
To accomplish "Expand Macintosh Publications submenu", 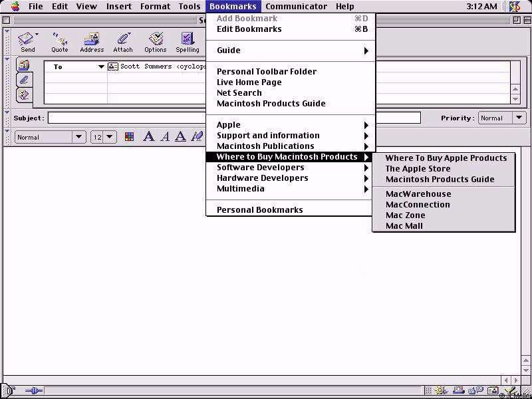I will [291, 146].
